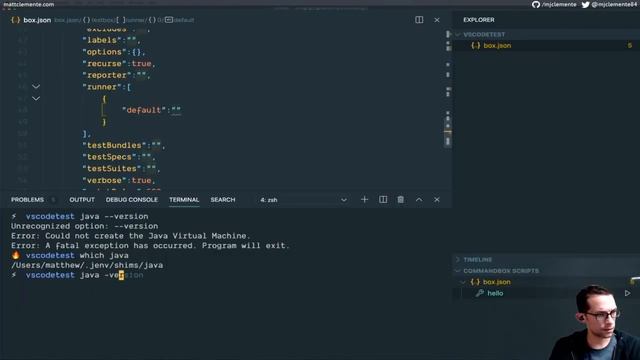
Task: Click the EXPLORER panel title
Action: (x=479, y=20)
